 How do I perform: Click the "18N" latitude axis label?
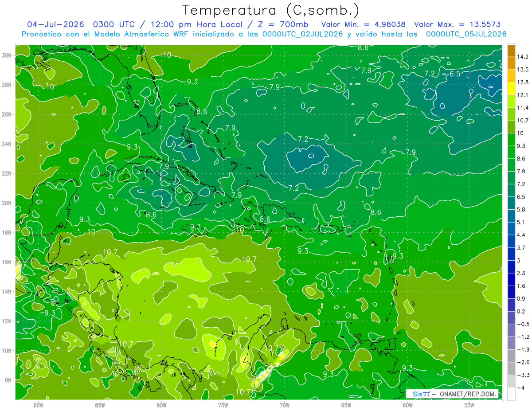[x=6, y=232]
